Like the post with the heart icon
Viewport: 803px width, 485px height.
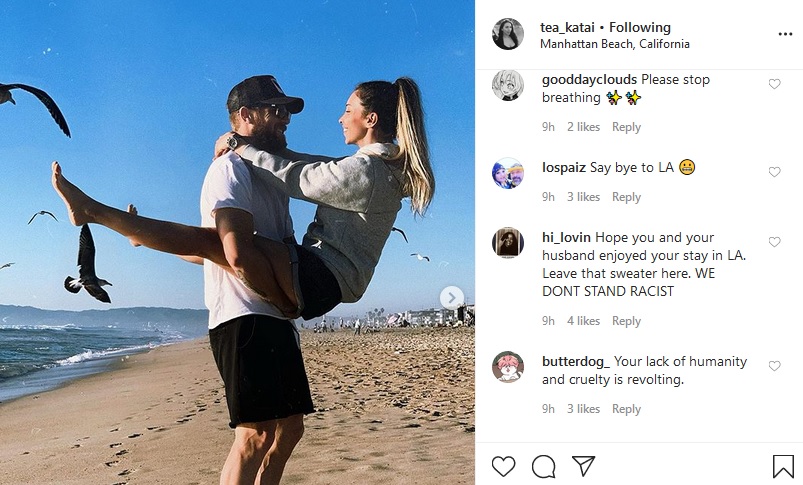click(x=504, y=466)
